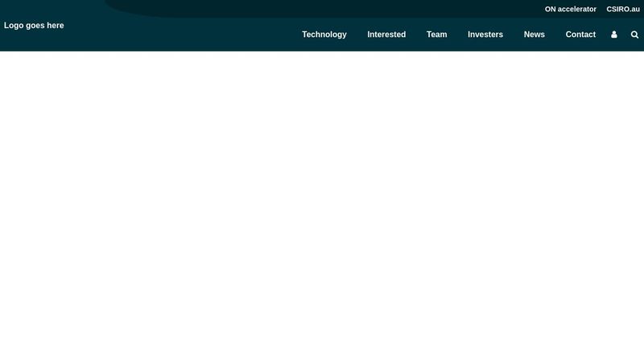The image size is (644, 362).
Task: Go to the Interested page
Action: [386, 35]
